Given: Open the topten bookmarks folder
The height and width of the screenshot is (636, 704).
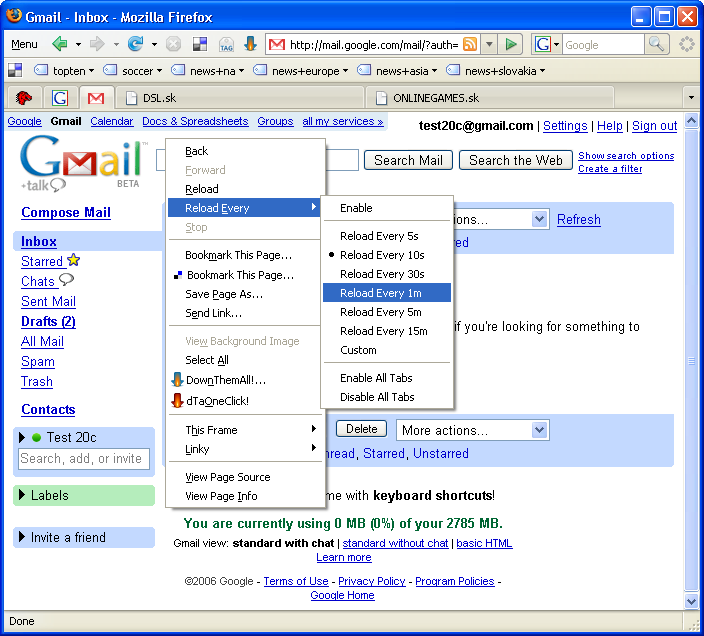Looking at the screenshot, I should 65,70.
